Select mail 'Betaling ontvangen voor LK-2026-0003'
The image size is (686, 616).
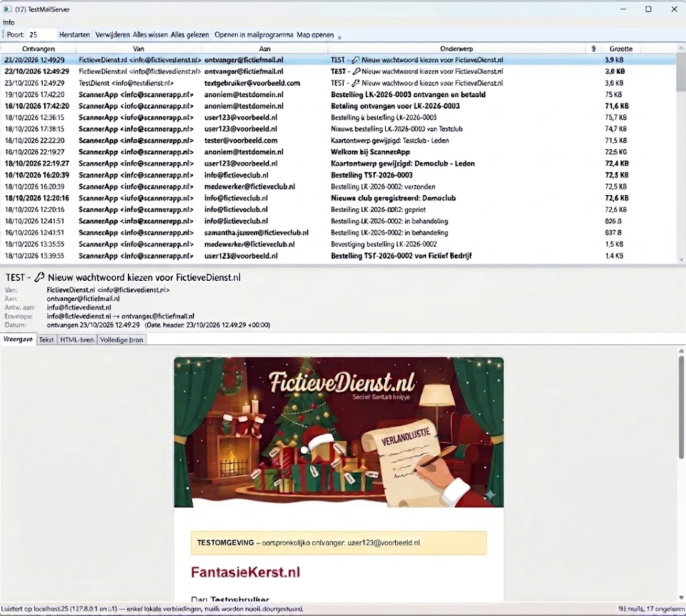[x=338, y=106]
